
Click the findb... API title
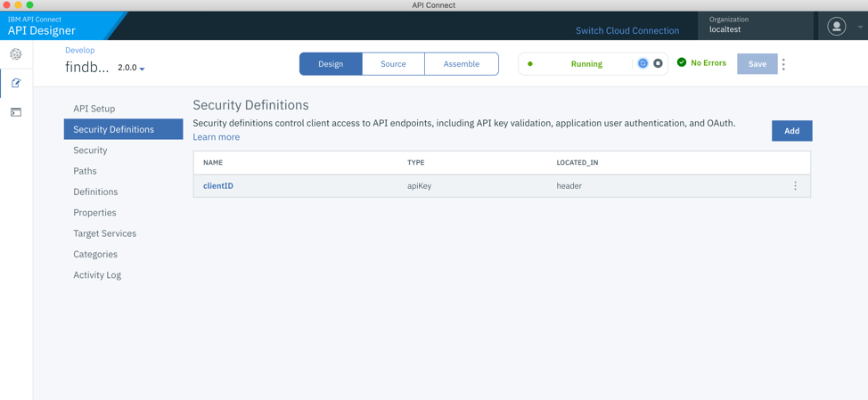click(87, 68)
